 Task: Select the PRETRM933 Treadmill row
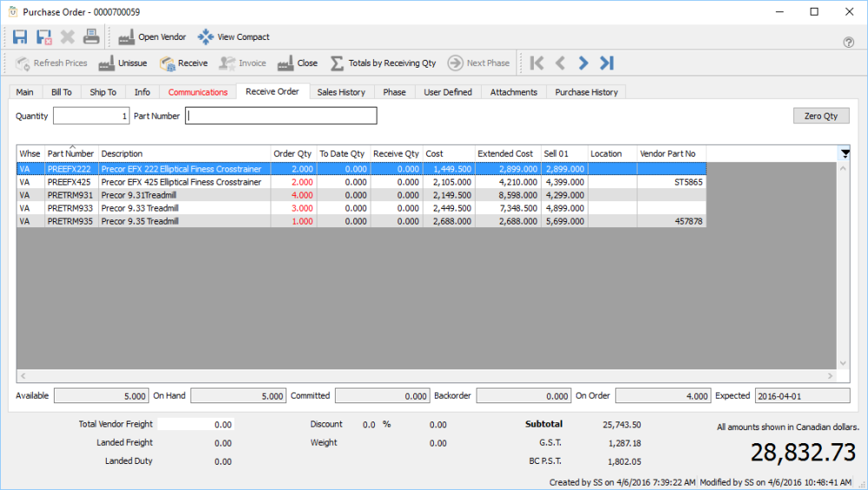click(x=174, y=209)
